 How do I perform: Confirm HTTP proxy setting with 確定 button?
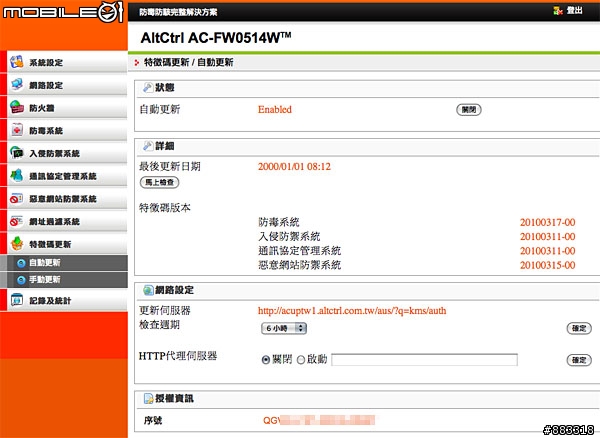point(579,360)
